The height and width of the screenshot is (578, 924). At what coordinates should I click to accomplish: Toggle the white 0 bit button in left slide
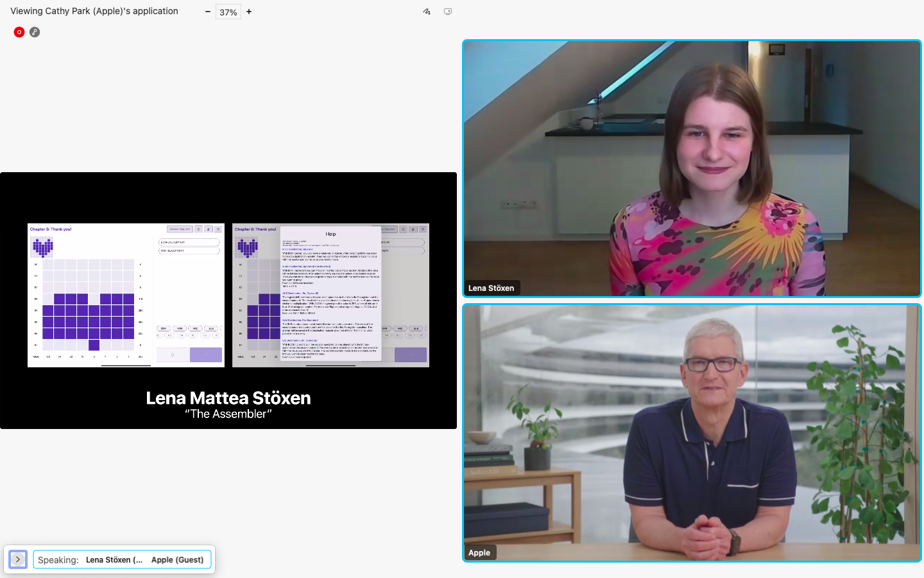(x=173, y=355)
